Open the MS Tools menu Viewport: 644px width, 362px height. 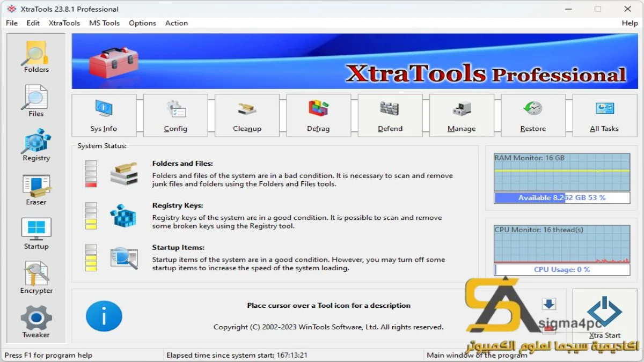pyautogui.click(x=105, y=23)
